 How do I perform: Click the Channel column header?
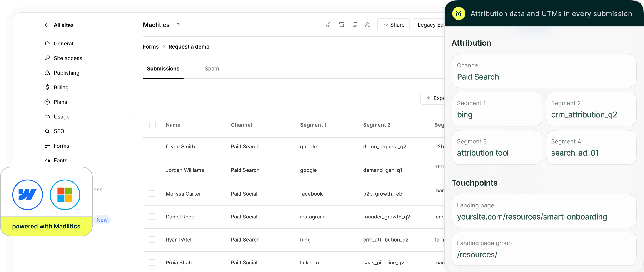click(241, 125)
